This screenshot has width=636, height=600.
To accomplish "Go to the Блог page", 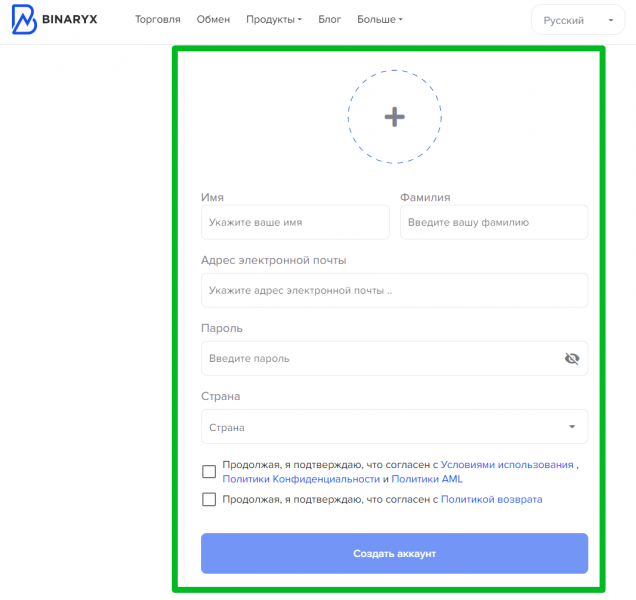I will pyautogui.click(x=329, y=19).
